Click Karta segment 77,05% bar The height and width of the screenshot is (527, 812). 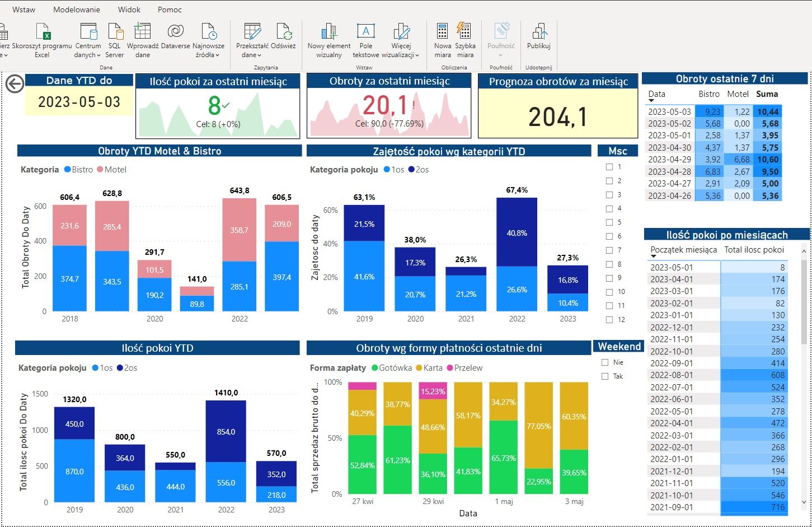click(539, 426)
